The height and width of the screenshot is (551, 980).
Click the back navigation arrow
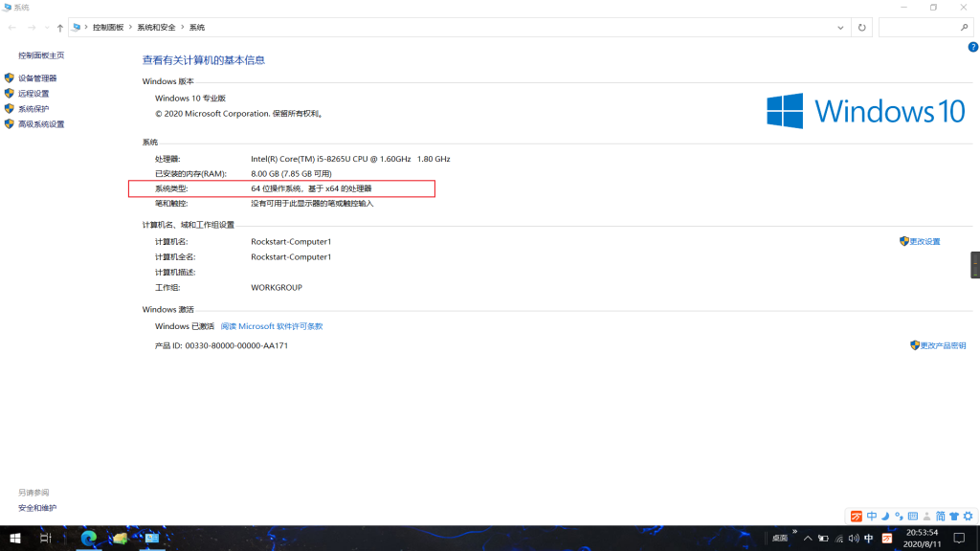pyautogui.click(x=11, y=28)
